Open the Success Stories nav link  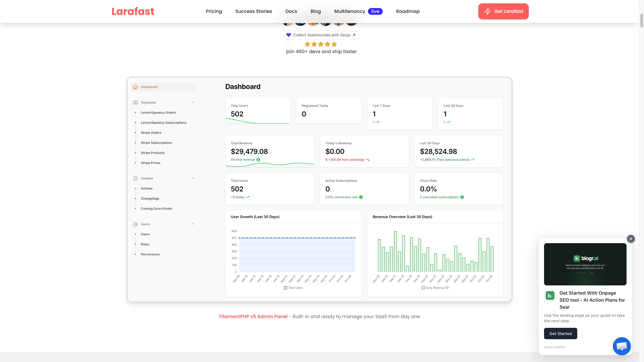point(254,11)
